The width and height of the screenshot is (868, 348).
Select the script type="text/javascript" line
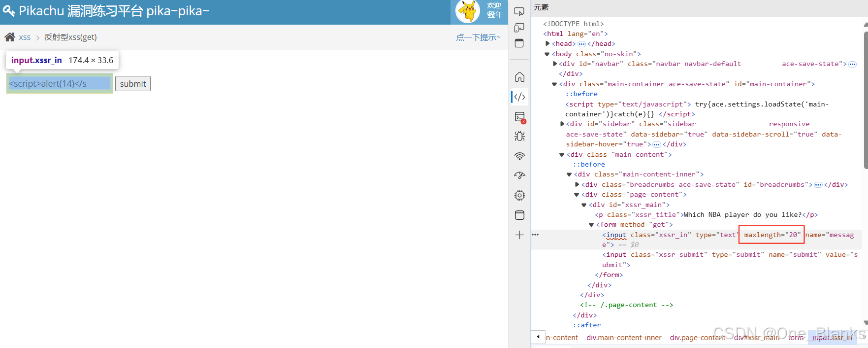coord(697,109)
